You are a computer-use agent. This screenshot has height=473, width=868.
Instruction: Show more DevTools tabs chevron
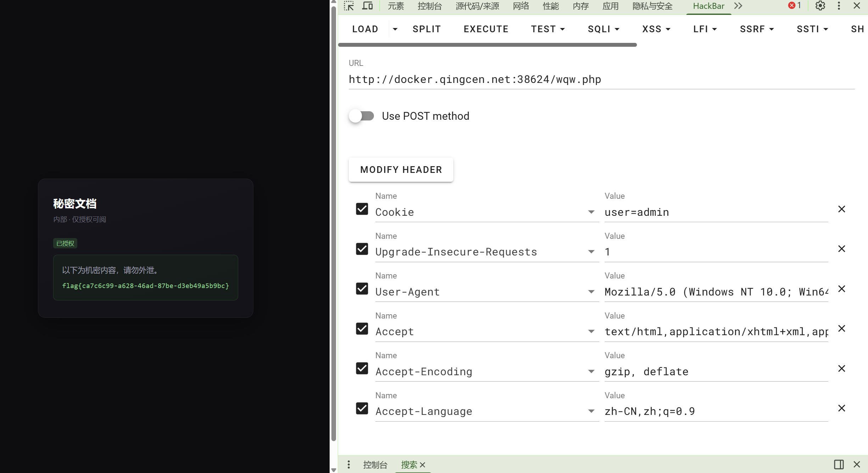738,6
